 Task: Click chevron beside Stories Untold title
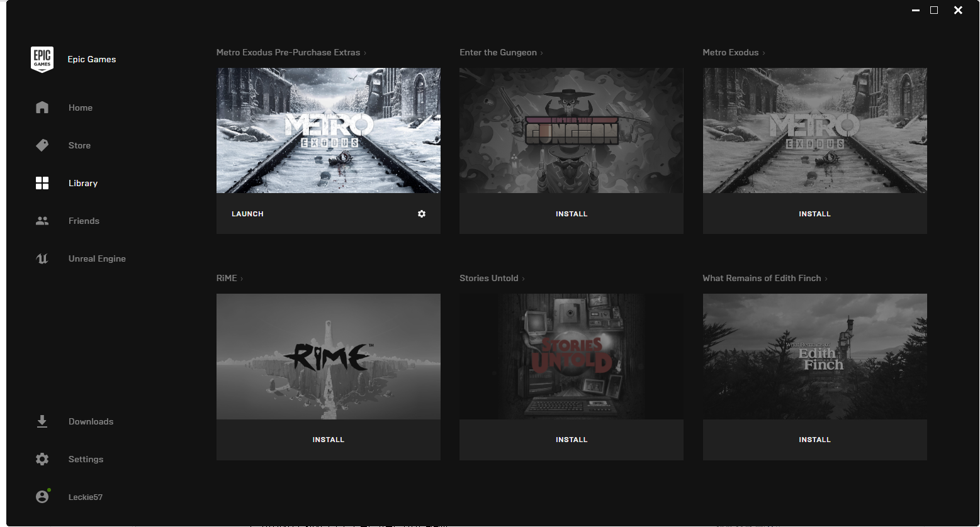click(x=523, y=279)
